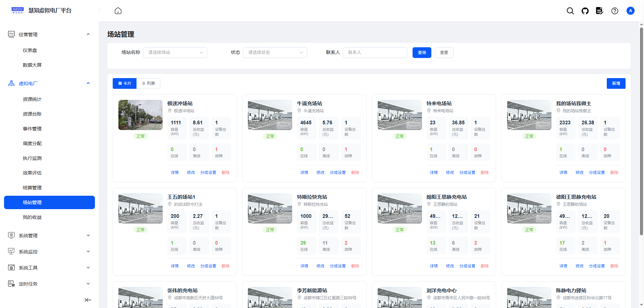Click location pin on 我的场站我做主 card

point(558,111)
